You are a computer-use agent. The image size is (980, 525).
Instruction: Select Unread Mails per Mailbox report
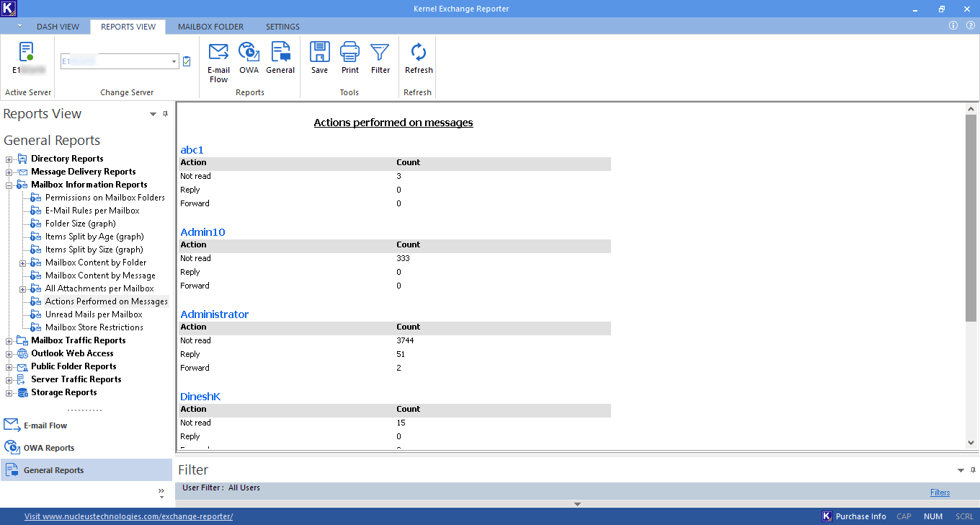(x=94, y=314)
